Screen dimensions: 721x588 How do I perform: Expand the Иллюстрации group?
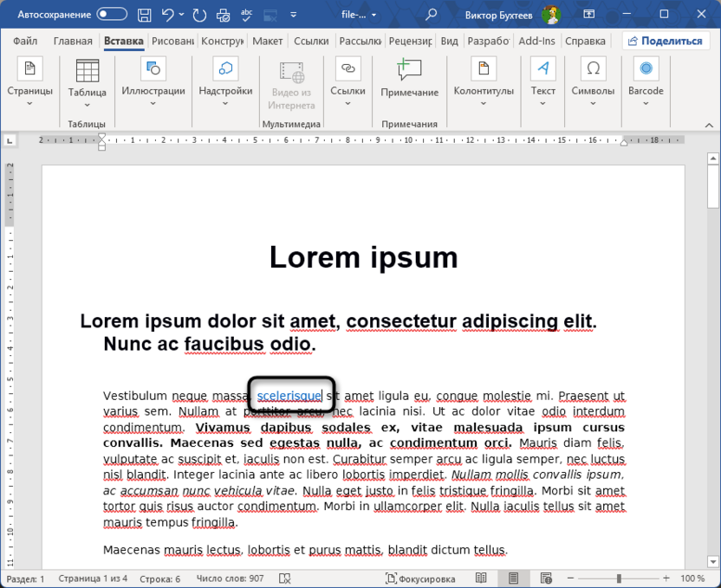pos(153,81)
